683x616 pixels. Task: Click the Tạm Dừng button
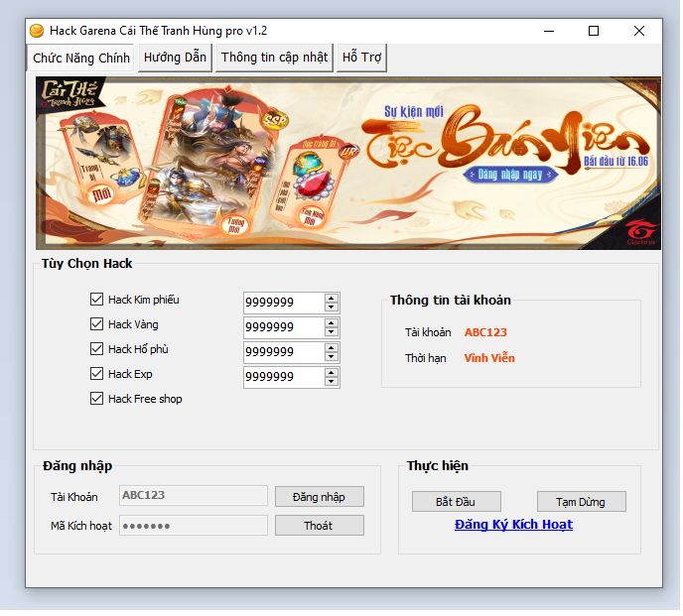(x=581, y=502)
